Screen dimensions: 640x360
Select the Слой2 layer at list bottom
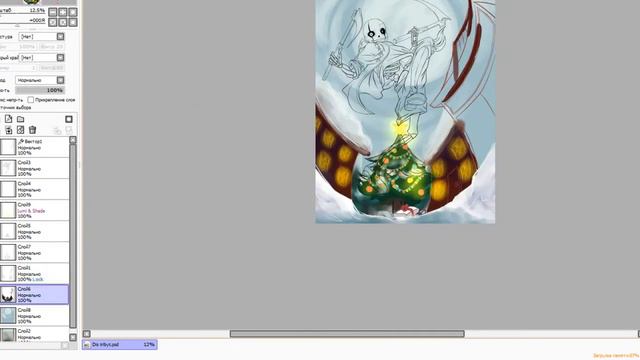point(34,334)
